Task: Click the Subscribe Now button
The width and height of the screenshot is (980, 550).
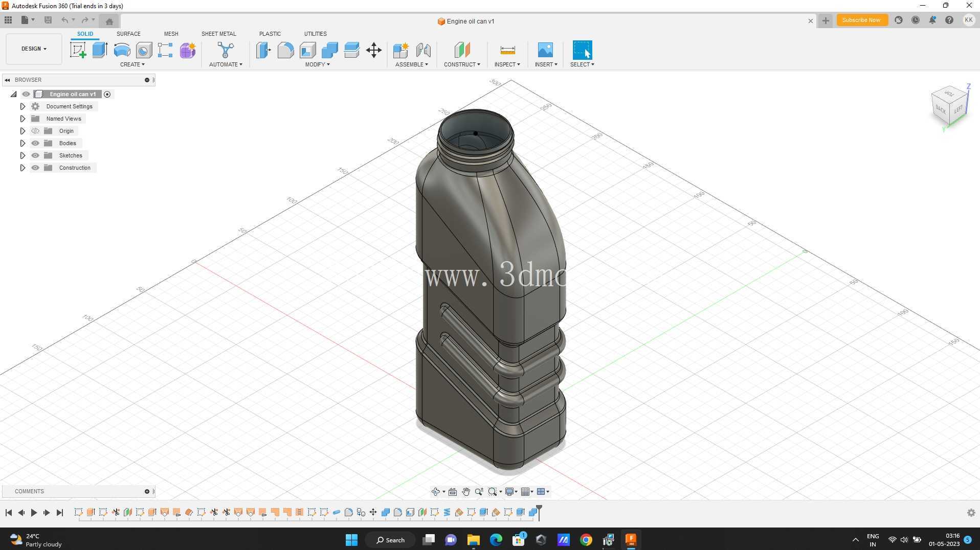Action: click(862, 20)
